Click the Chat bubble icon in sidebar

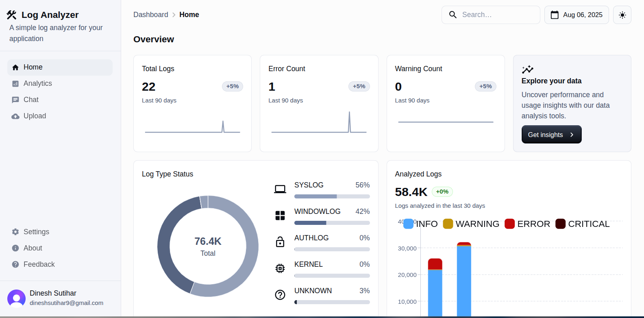15,100
